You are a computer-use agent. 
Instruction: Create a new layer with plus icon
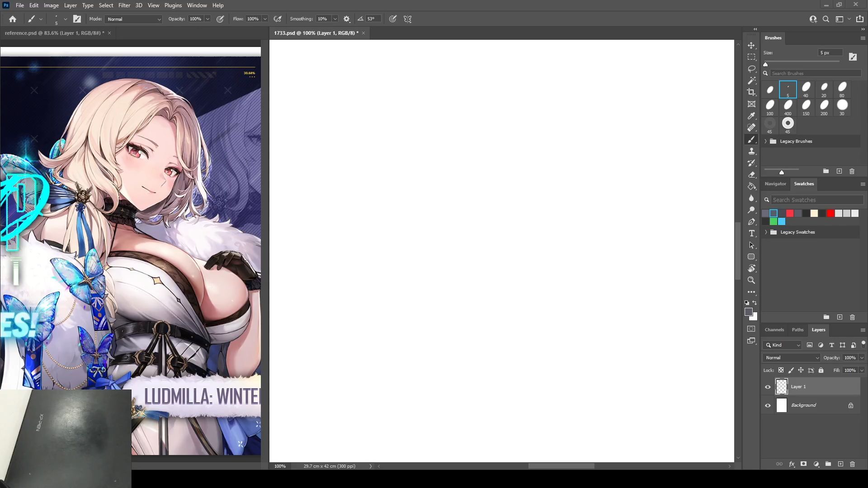[840, 464]
